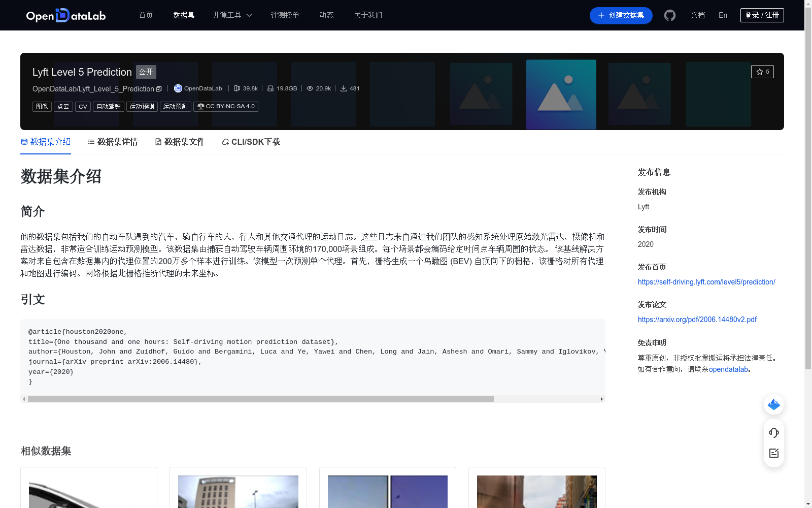
Task: Expand the 开源工具 dropdown menu
Action: (x=232, y=15)
